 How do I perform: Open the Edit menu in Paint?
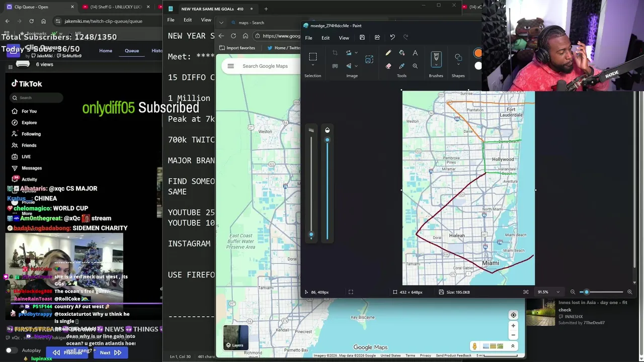[326, 38]
